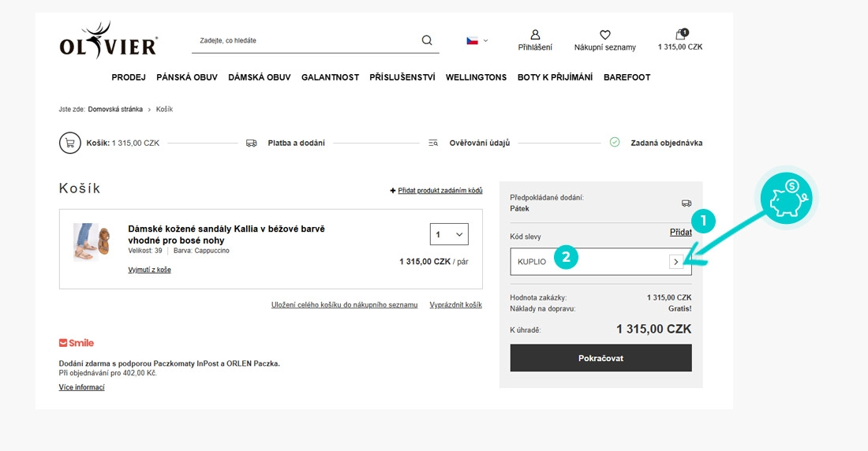Click Uložení celého košíku do nákupního seznamu
This screenshot has height=451, width=868.
[344, 305]
